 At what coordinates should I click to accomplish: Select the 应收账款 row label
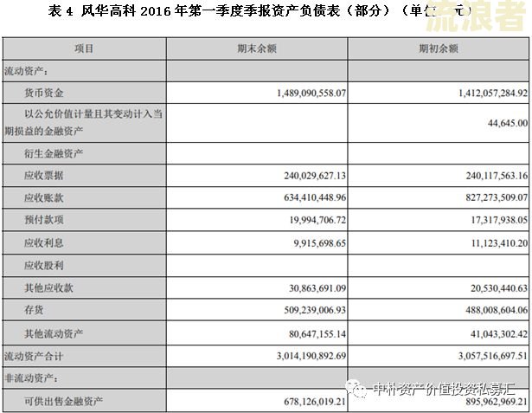[44, 197]
